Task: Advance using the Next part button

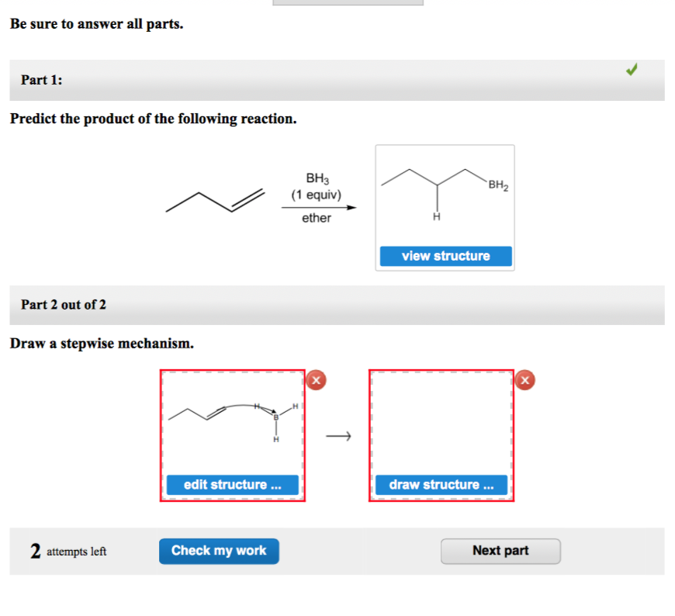Action: [500, 551]
